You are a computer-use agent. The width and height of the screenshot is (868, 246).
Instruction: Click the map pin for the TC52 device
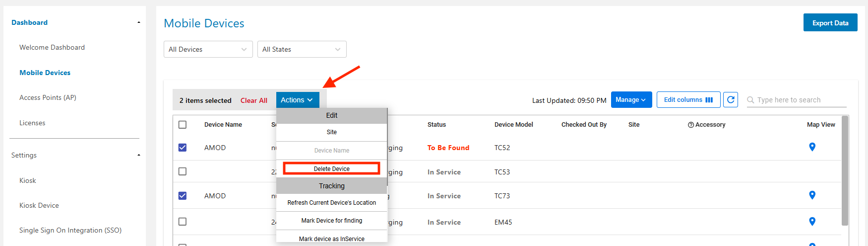812,147
